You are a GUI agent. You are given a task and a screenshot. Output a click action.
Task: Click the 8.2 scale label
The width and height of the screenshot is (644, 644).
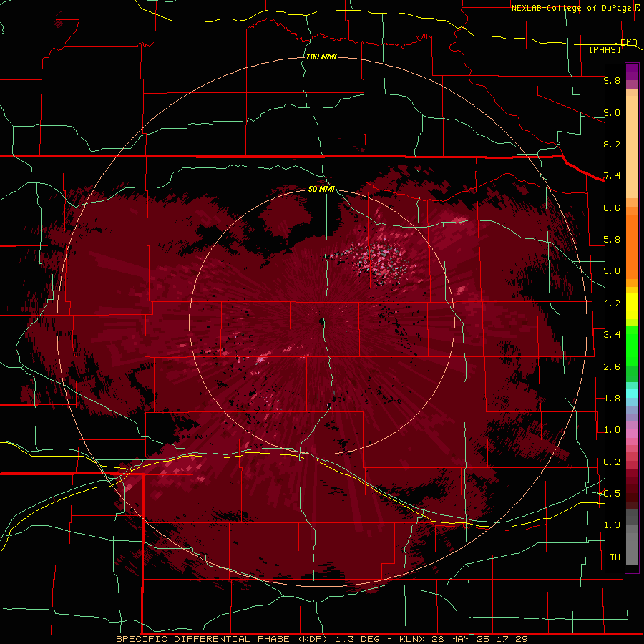click(612, 144)
